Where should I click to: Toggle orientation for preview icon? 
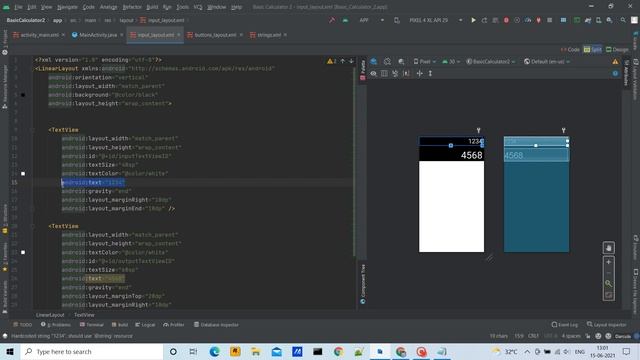(x=387, y=62)
